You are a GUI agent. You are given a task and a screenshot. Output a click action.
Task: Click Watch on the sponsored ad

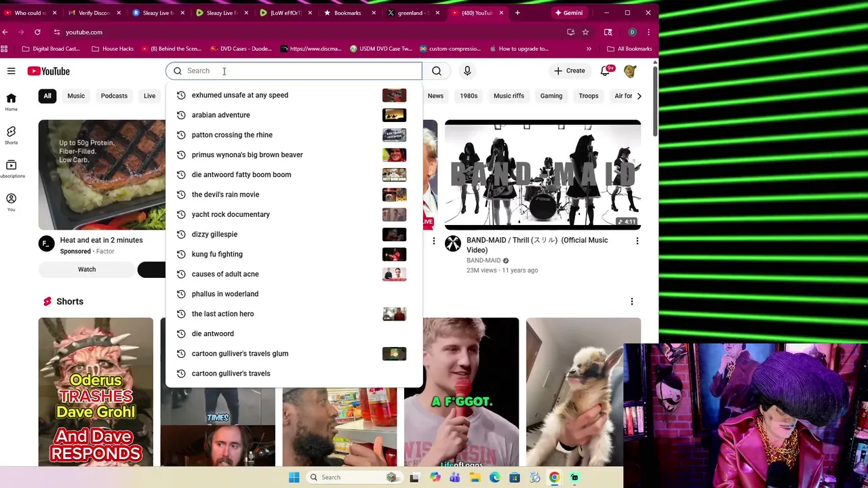[87, 269]
